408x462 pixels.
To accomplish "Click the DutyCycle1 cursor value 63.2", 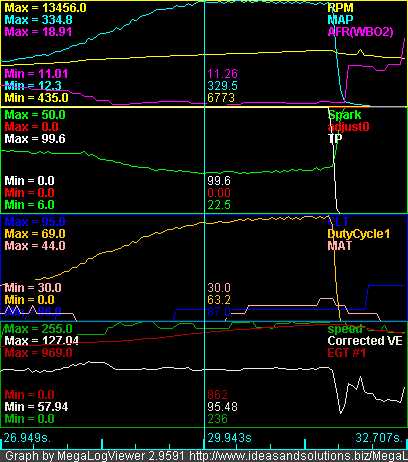I will 219,300.
